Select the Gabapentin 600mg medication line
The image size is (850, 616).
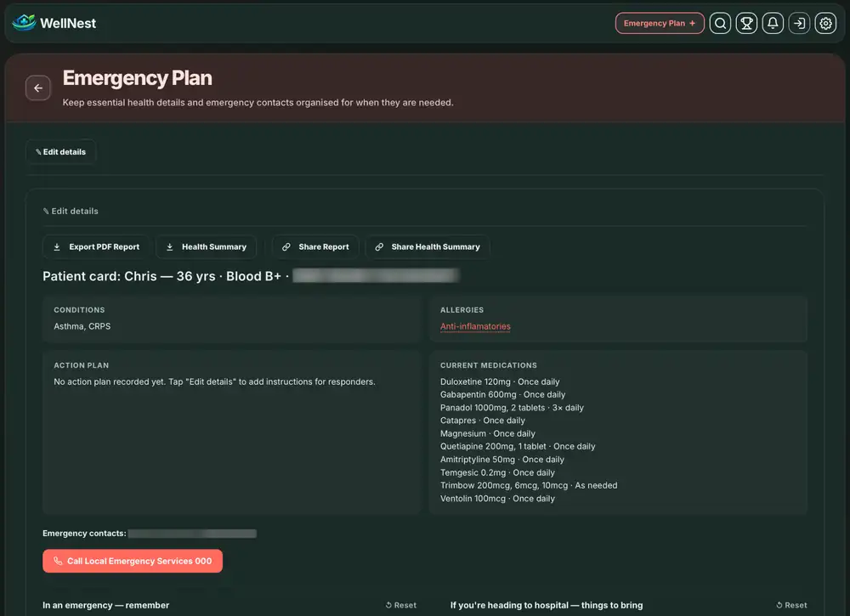click(502, 395)
